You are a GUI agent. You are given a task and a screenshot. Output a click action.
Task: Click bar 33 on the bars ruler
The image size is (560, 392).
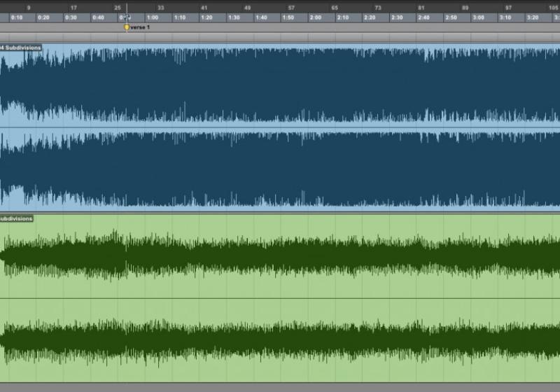(x=161, y=7)
